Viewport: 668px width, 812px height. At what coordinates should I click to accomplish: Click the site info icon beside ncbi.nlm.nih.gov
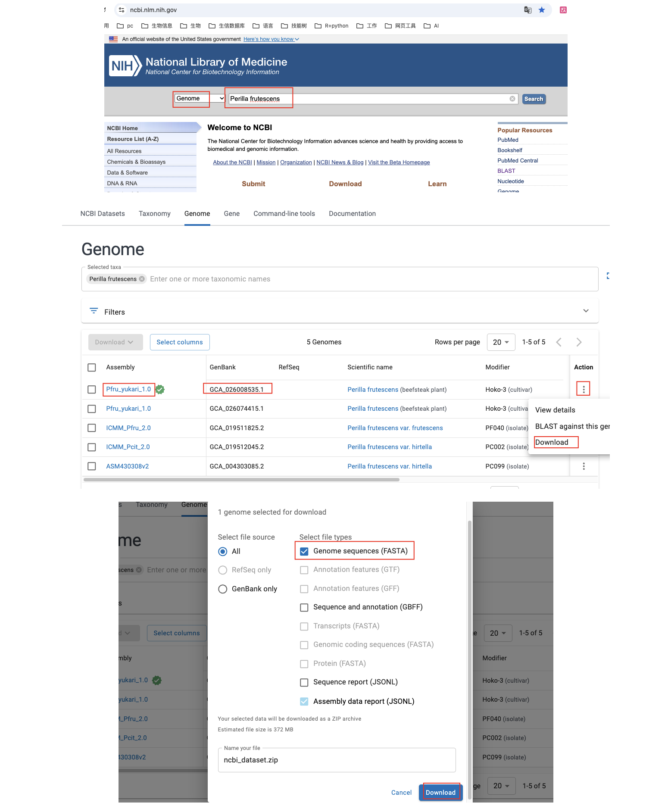coord(122,10)
